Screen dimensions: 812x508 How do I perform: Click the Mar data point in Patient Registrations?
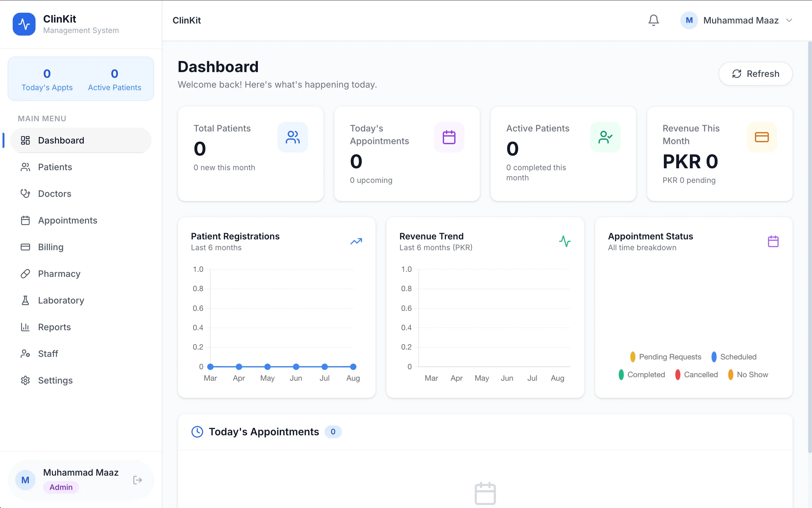pos(210,366)
